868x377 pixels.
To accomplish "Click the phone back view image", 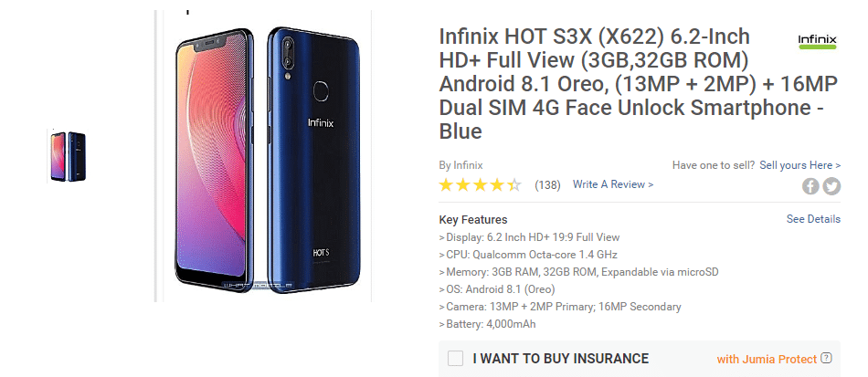I will pos(314,161).
